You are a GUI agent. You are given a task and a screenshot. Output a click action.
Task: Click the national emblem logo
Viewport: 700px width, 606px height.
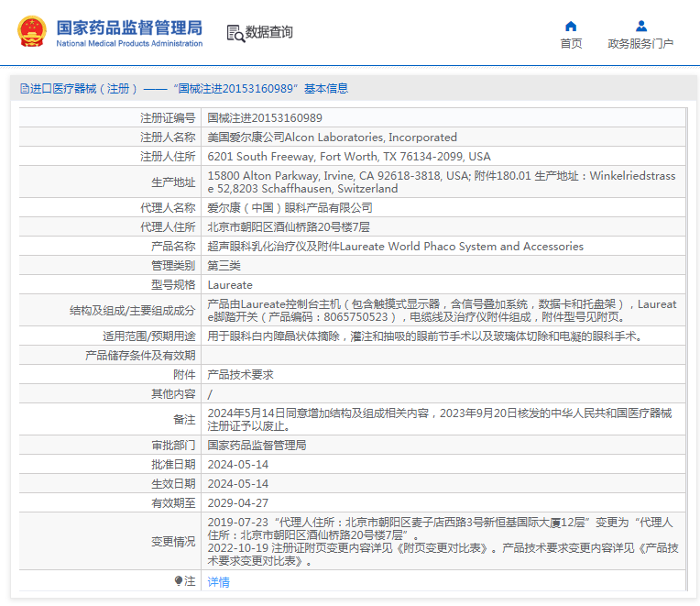pyautogui.click(x=32, y=31)
